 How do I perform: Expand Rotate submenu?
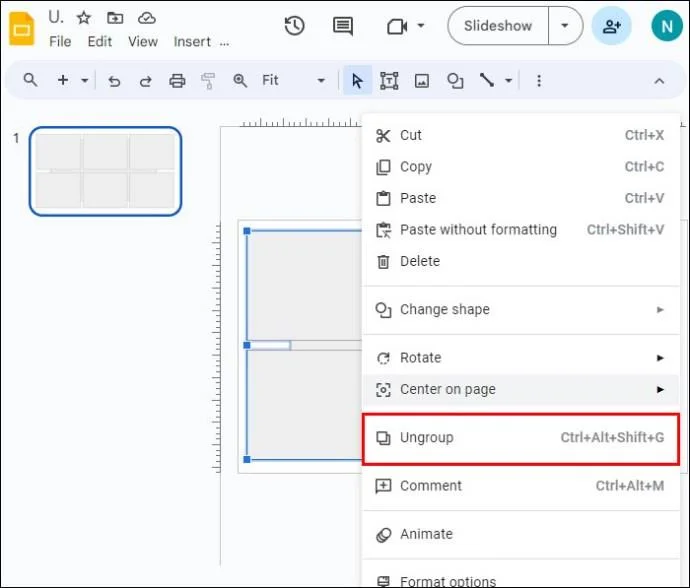pyautogui.click(x=660, y=358)
